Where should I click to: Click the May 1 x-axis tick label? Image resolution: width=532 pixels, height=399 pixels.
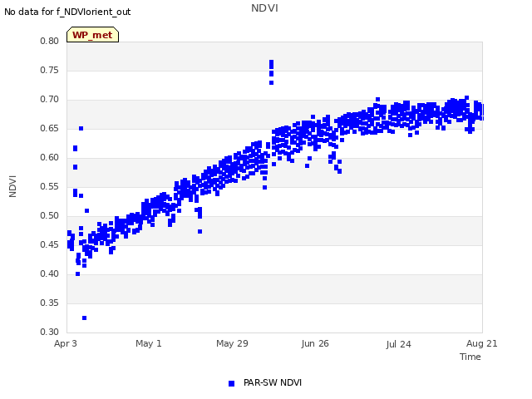point(149,343)
